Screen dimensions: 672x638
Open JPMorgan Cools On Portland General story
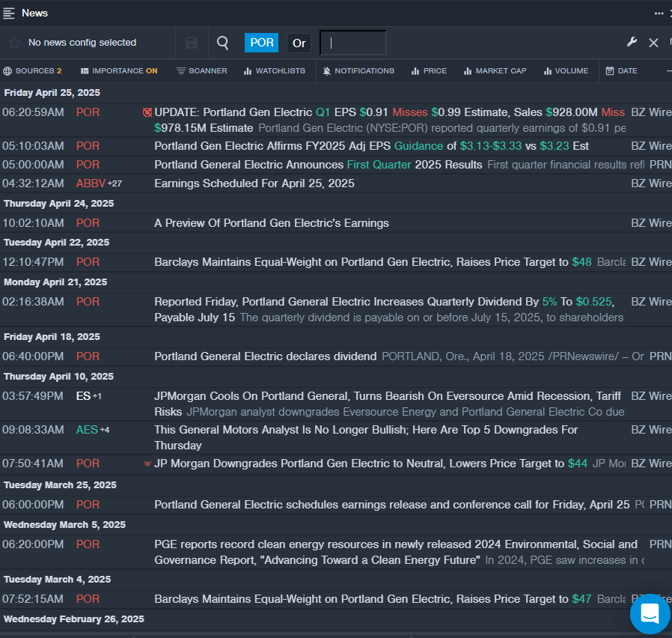[x=388, y=404]
